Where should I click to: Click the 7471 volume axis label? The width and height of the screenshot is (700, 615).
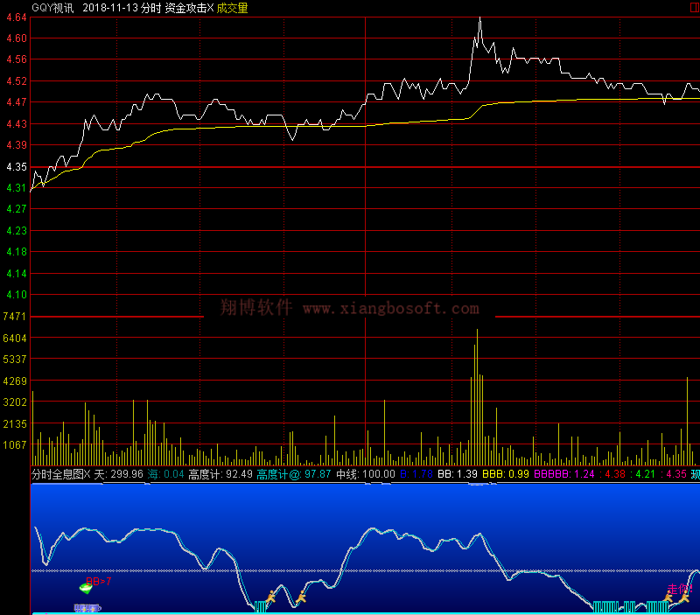[x=15, y=317]
